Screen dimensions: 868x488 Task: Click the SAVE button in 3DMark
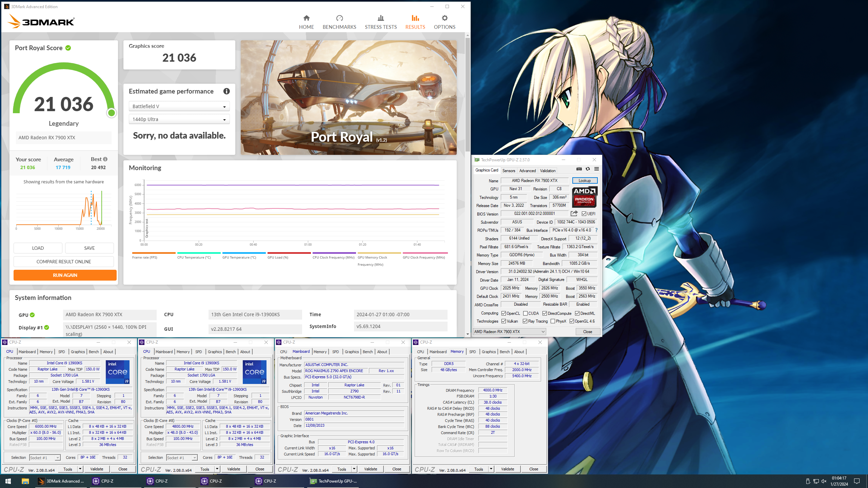click(90, 248)
